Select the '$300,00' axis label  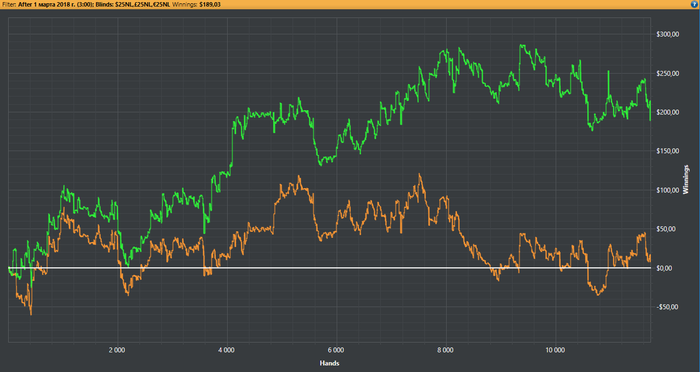[667, 34]
